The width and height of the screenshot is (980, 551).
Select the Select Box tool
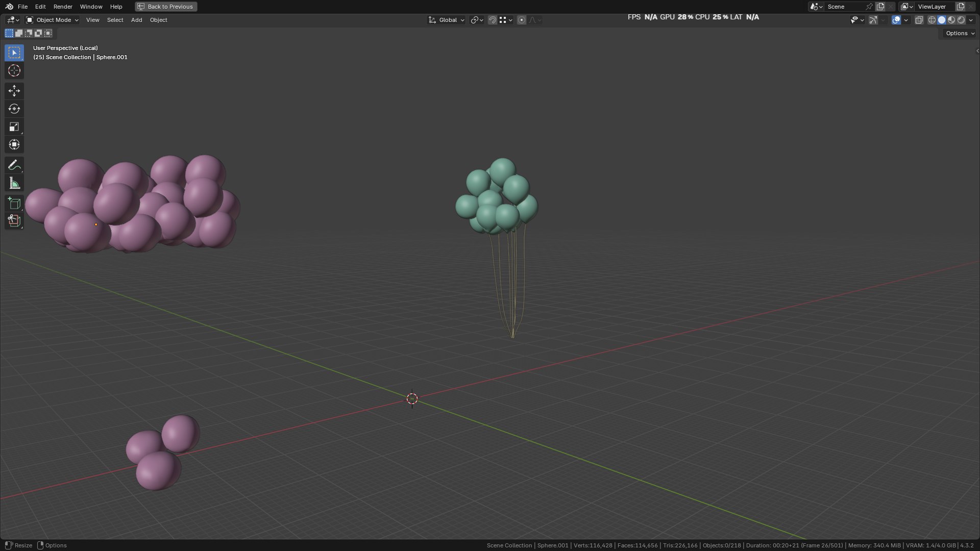coord(14,53)
